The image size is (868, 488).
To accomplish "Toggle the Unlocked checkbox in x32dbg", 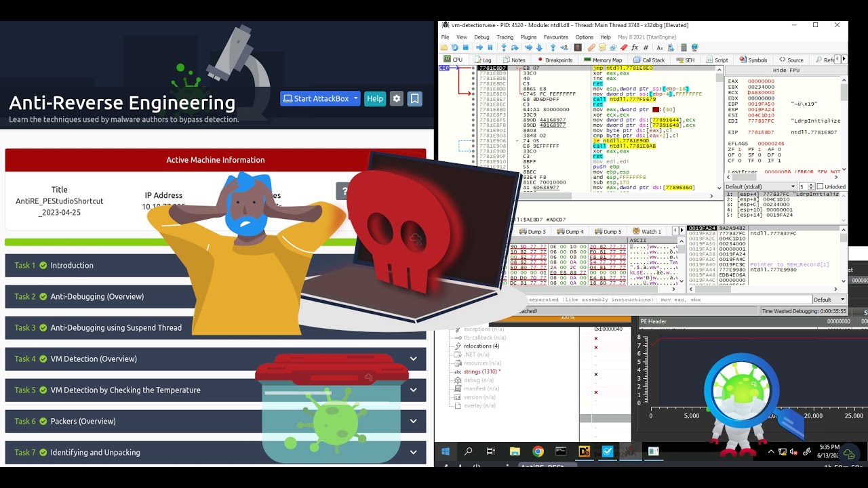I will [x=821, y=186].
